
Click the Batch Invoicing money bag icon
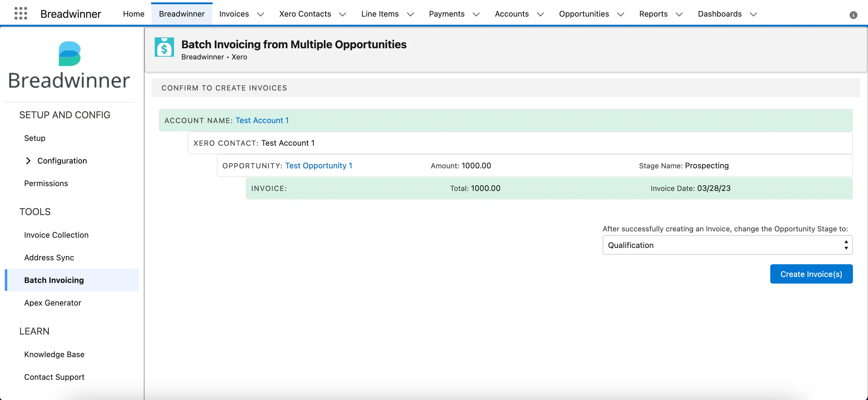164,47
